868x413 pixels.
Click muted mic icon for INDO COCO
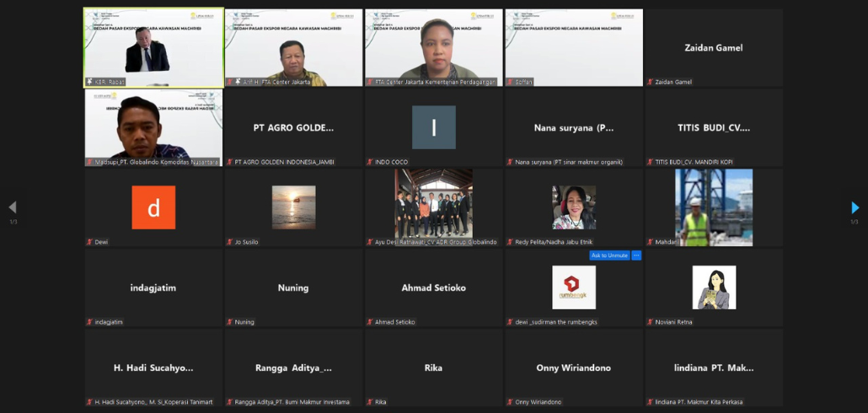(369, 162)
